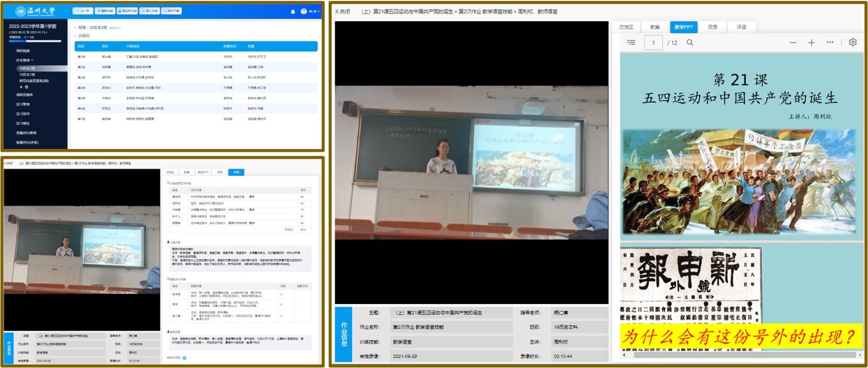Click the 学期进度 progress bar
Viewport: 868px width, 368px height.
pos(35,41)
